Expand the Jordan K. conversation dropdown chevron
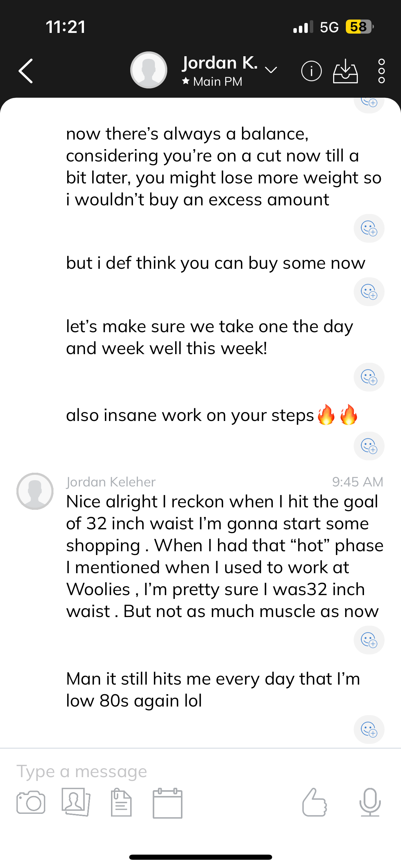 [x=271, y=70]
